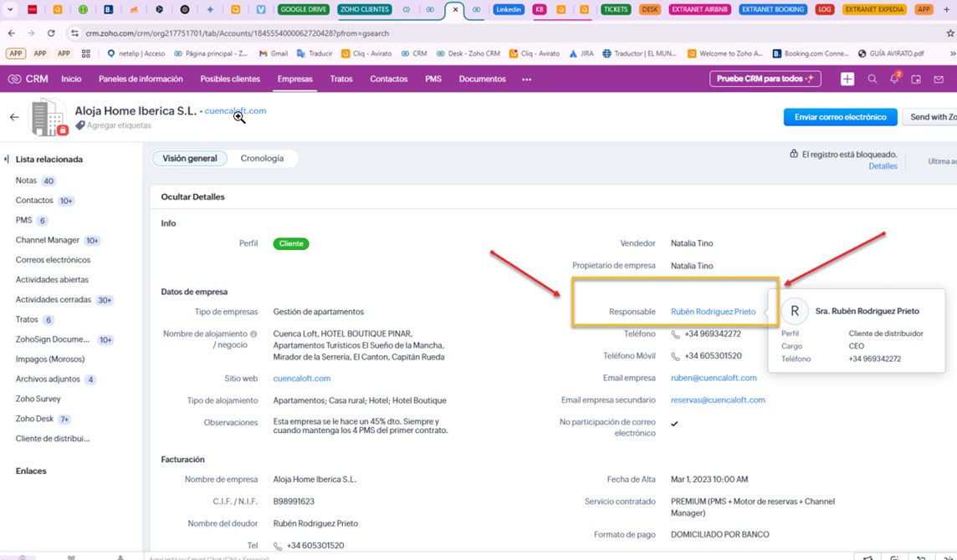Viewport: 957px width, 560px height.
Task: Collapse section via Ocultar Detalles
Action: [x=193, y=197]
